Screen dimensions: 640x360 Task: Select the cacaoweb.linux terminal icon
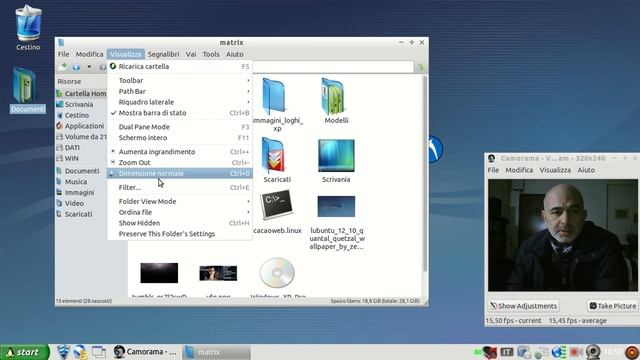pyautogui.click(x=277, y=205)
